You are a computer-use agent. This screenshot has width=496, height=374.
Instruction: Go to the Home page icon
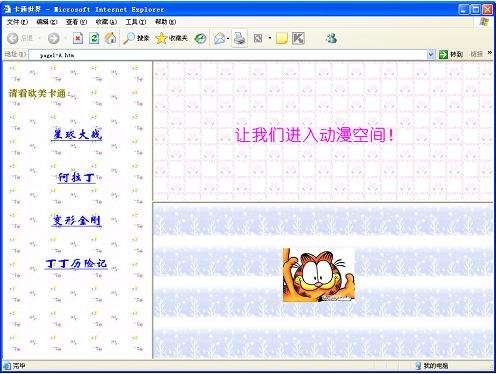click(x=110, y=38)
